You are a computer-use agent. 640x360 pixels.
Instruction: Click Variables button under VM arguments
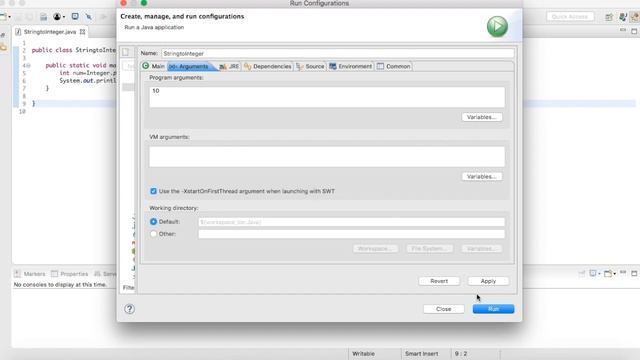pos(482,177)
